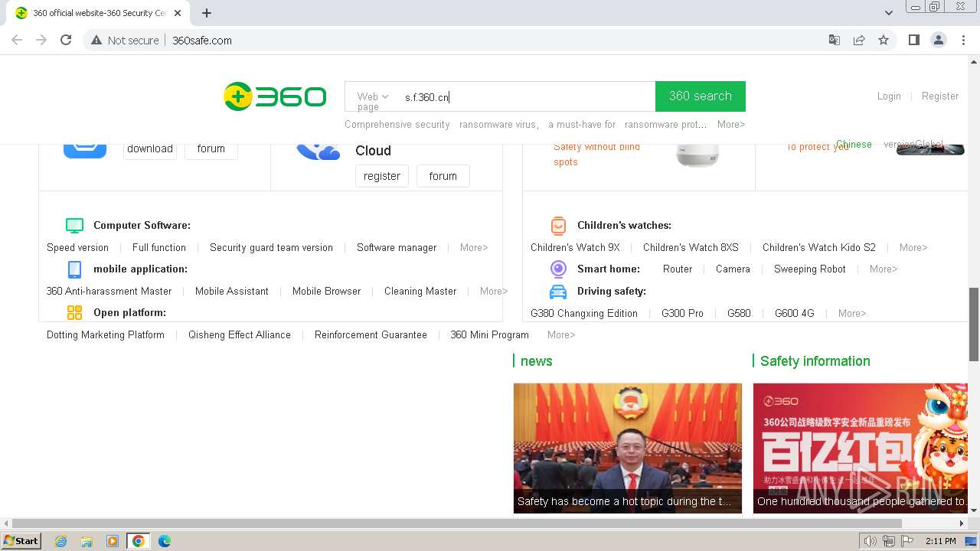The width and height of the screenshot is (980, 551).
Task: Open Chrome three-dot menu
Action: (963, 40)
